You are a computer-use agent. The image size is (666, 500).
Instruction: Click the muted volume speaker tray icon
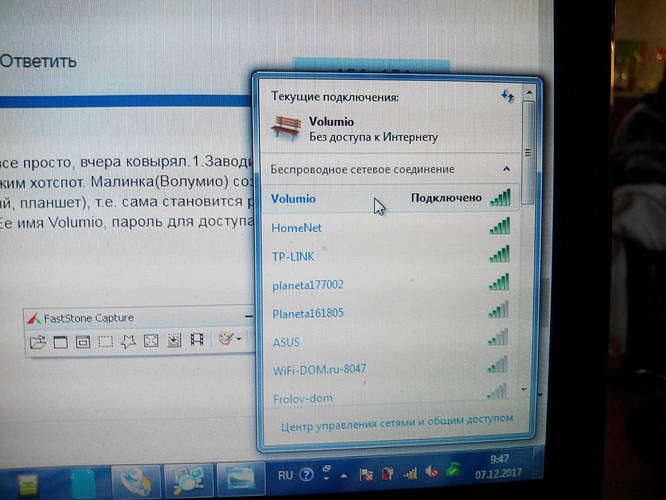(432, 471)
